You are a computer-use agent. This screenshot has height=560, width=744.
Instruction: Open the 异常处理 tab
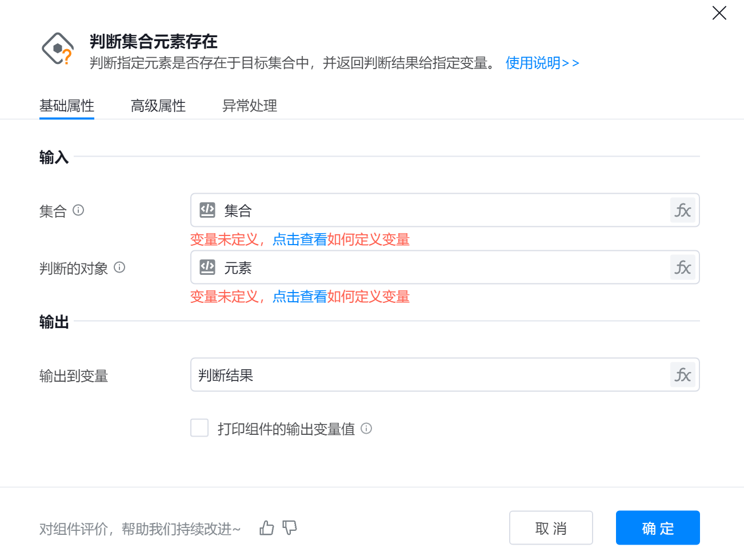pyautogui.click(x=250, y=106)
